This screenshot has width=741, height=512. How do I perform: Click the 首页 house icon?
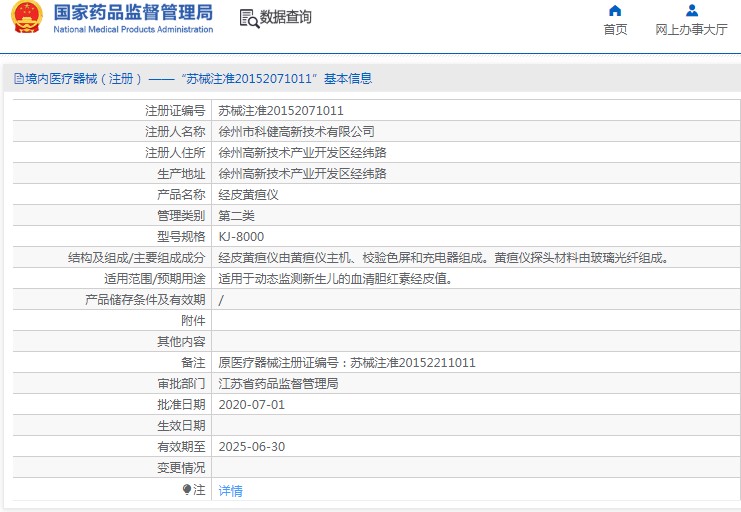tap(615, 11)
